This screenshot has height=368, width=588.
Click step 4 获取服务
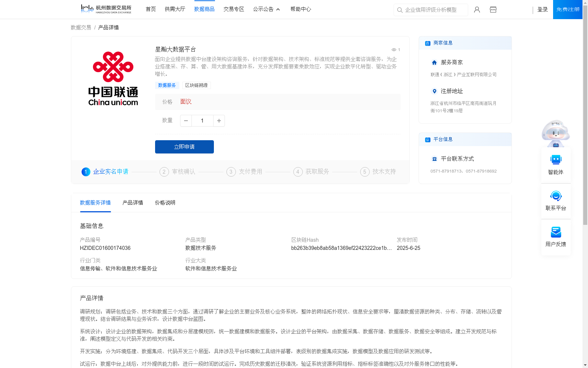pos(311,172)
